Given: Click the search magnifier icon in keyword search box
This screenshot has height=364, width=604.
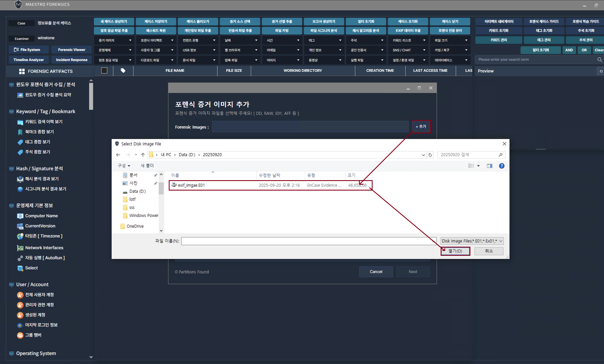Looking at the screenshot, I should click(x=599, y=59).
